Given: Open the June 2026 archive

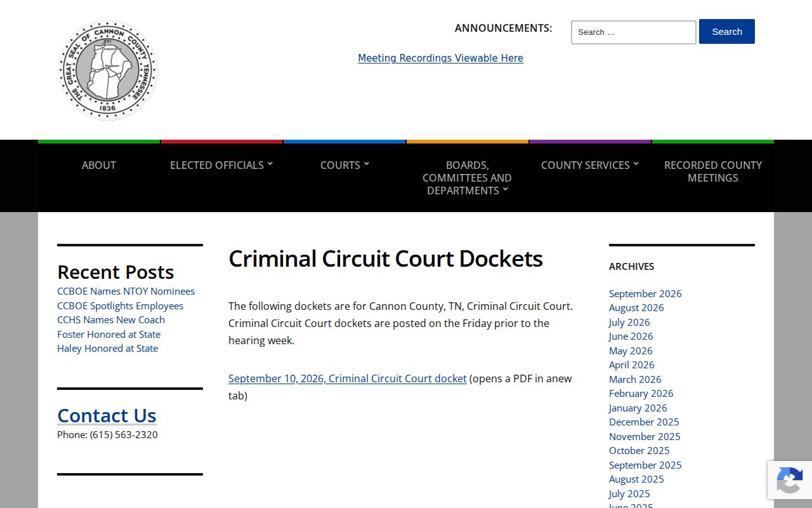Looking at the screenshot, I should [x=631, y=336].
